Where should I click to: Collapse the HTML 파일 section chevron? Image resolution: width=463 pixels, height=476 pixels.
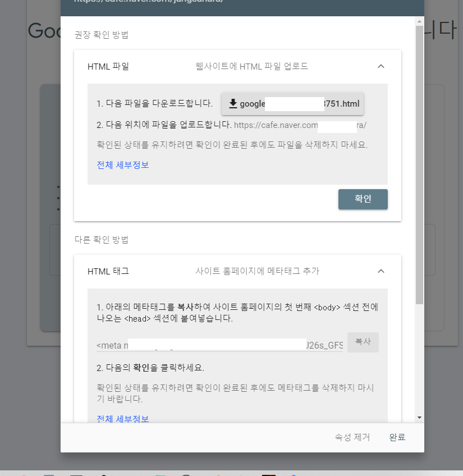381,66
